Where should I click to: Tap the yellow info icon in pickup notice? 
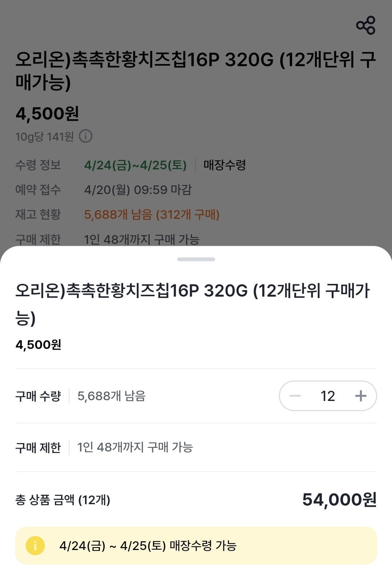pos(35,546)
